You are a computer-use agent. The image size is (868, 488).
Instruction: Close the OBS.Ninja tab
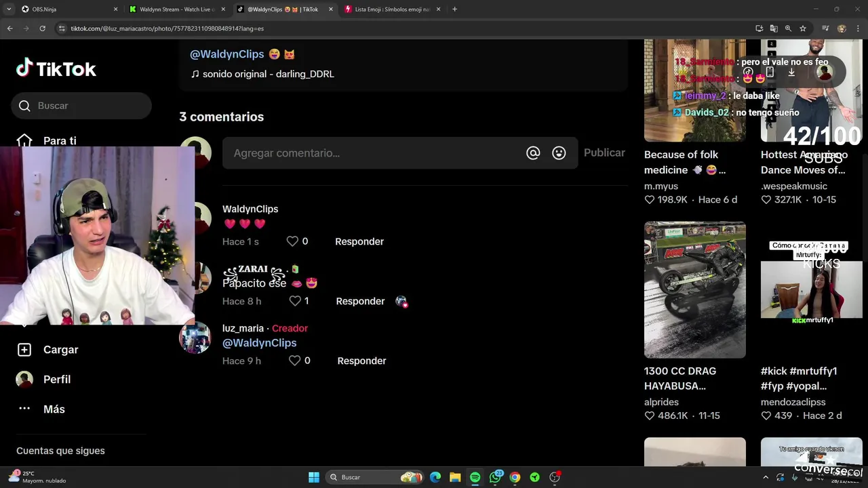point(115,9)
